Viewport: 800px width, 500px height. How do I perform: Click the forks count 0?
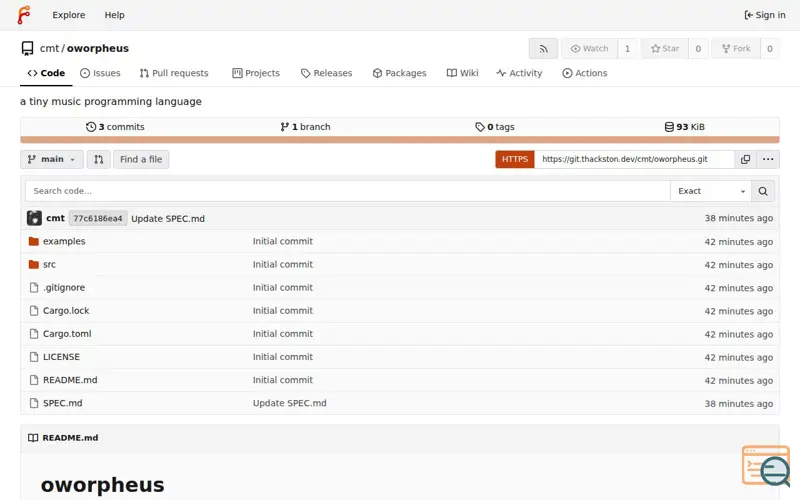point(769,48)
